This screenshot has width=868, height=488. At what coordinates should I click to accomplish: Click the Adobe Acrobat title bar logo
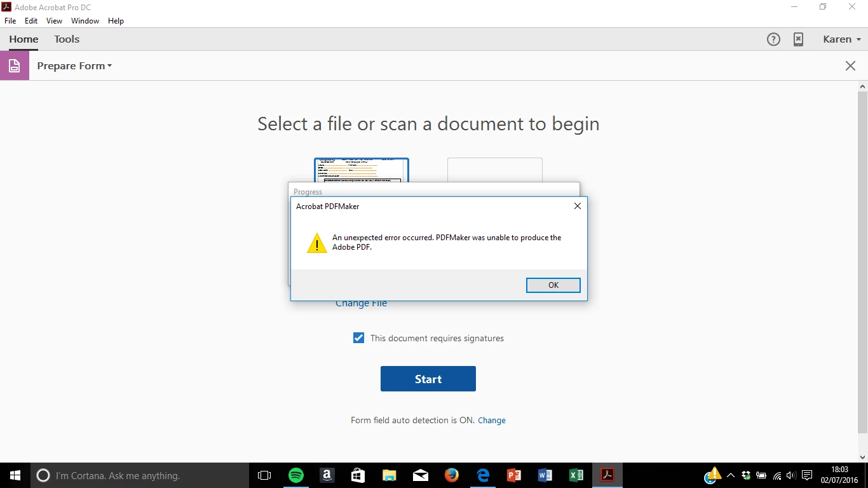(x=7, y=7)
